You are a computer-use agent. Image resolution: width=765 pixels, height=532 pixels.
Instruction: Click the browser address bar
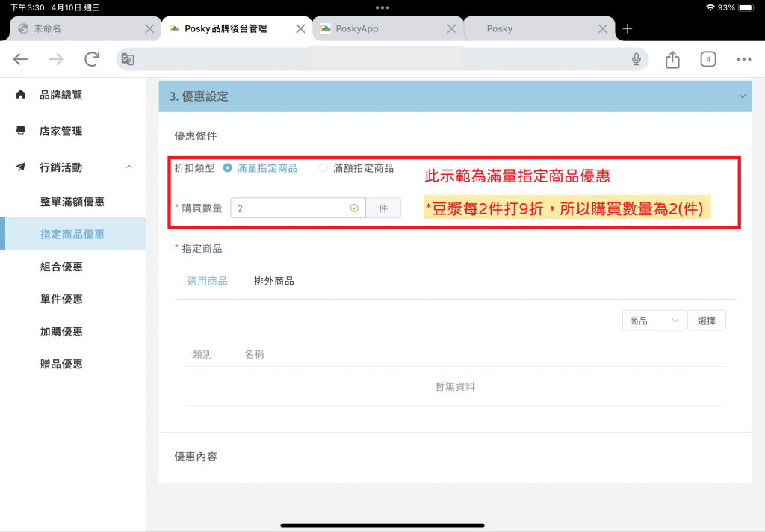coord(382,59)
